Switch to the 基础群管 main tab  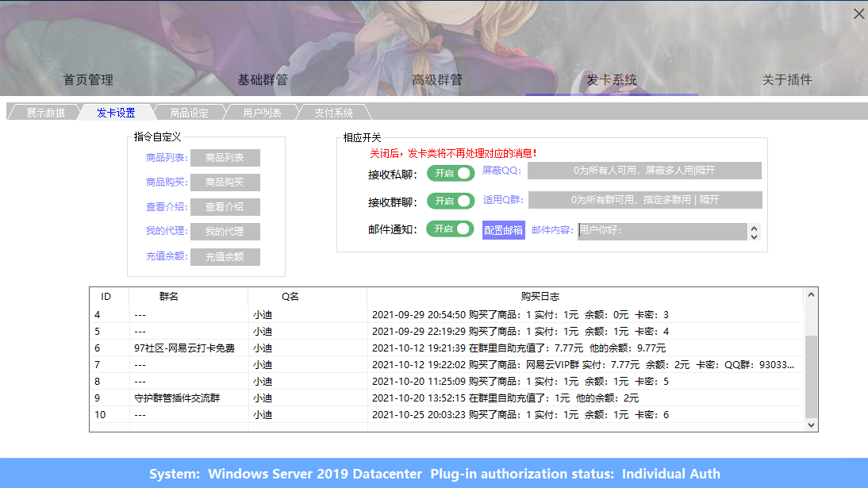pos(263,80)
